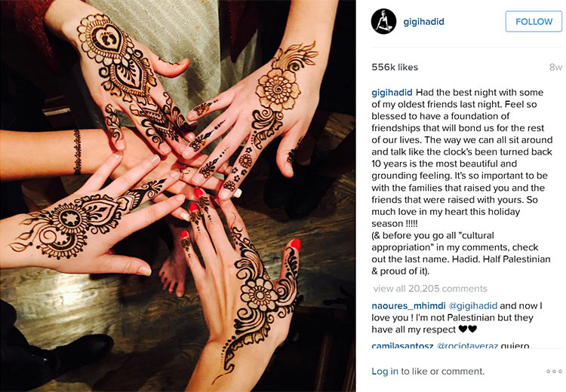Click the three-dot more options icon
566x392 pixels.
click(x=554, y=371)
